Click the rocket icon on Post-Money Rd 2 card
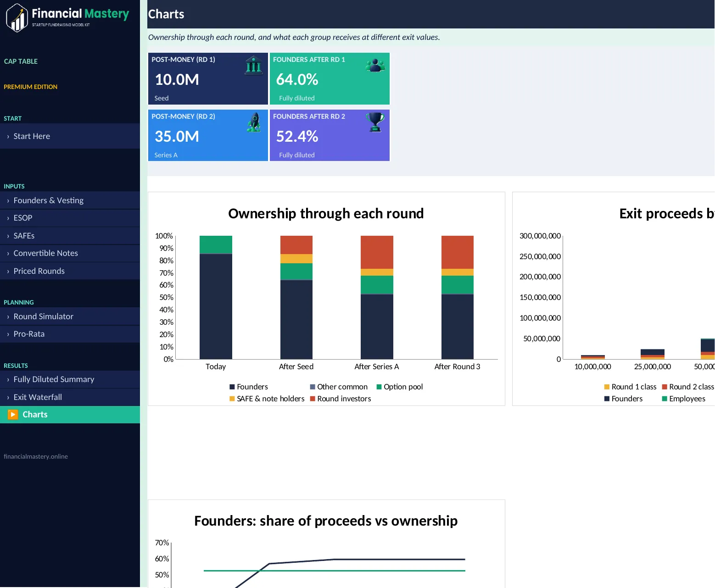The height and width of the screenshot is (588, 715). (x=254, y=122)
